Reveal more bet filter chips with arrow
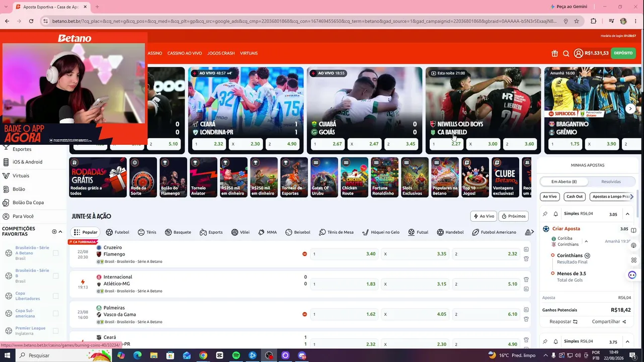Viewport: 644px width, 362px height. (x=632, y=197)
